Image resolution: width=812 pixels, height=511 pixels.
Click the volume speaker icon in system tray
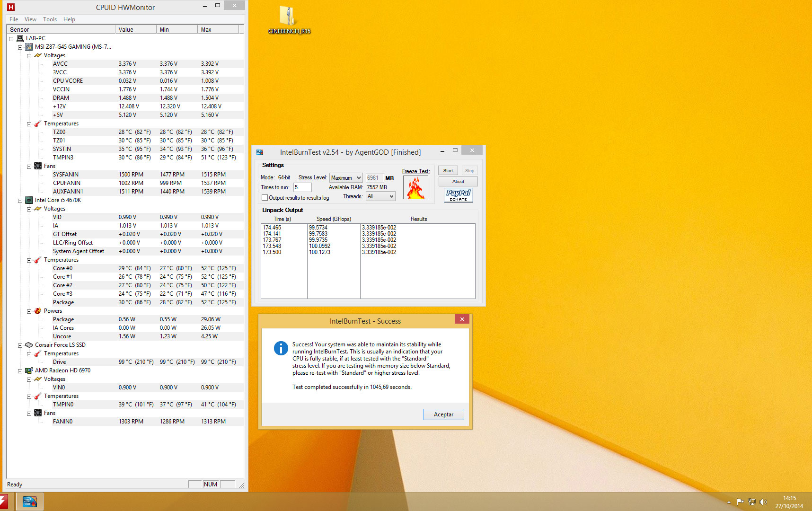[763, 502]
